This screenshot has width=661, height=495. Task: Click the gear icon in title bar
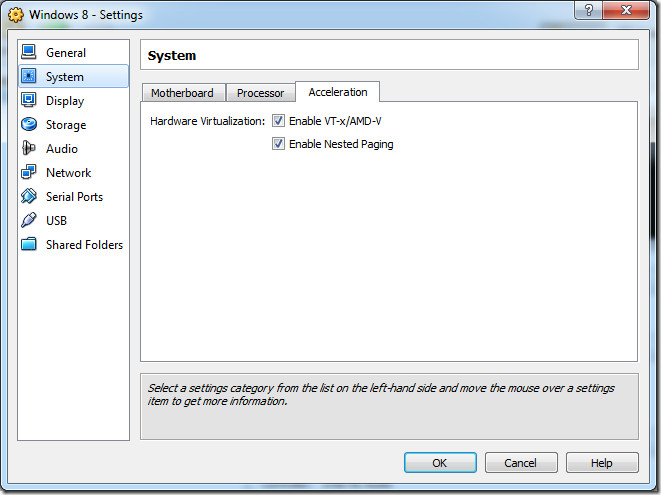coord(16,15)
